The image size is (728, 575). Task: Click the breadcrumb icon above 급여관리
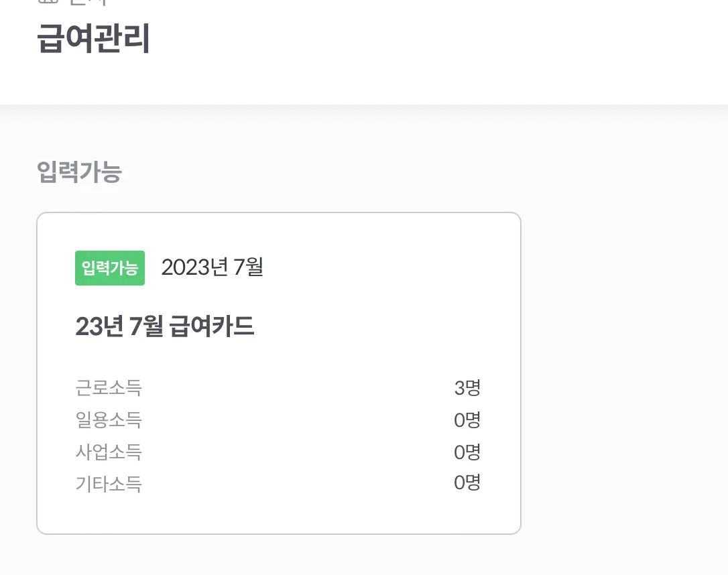click(46, 2)
